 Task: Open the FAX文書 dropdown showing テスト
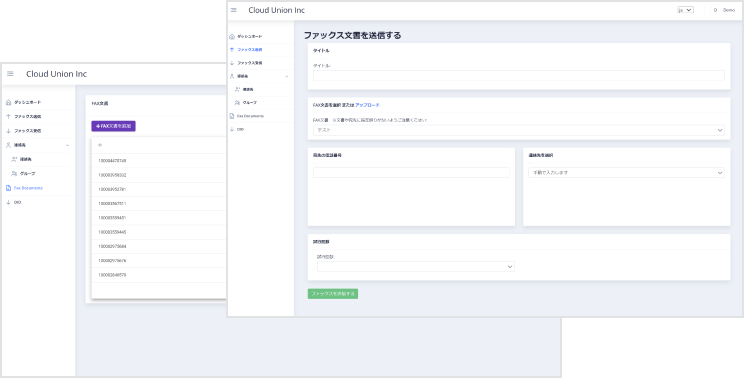tap(519, 130)
